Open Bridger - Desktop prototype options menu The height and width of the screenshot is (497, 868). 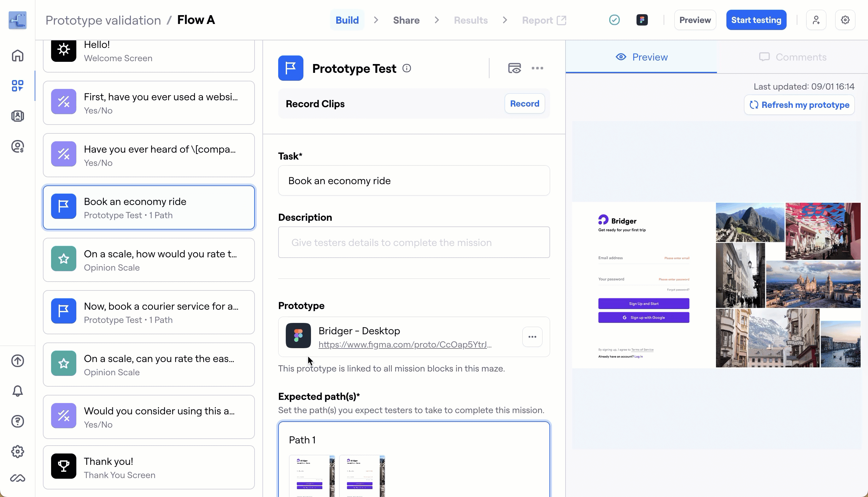[532, 337]
